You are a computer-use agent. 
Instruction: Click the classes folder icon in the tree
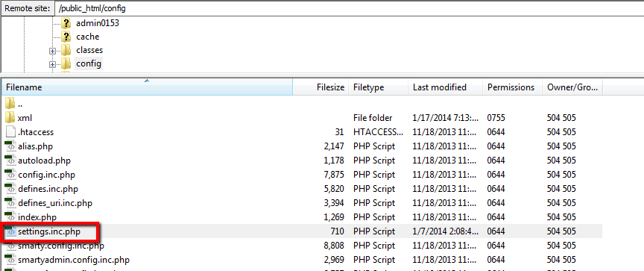(66, 50)
